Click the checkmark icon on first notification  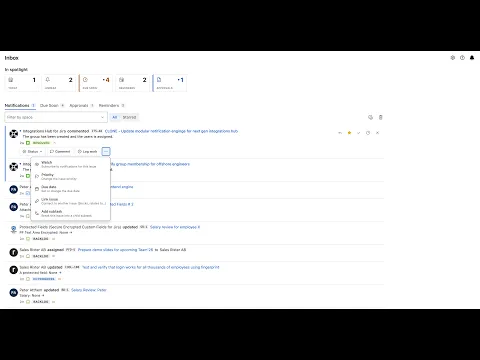(359, 133)
